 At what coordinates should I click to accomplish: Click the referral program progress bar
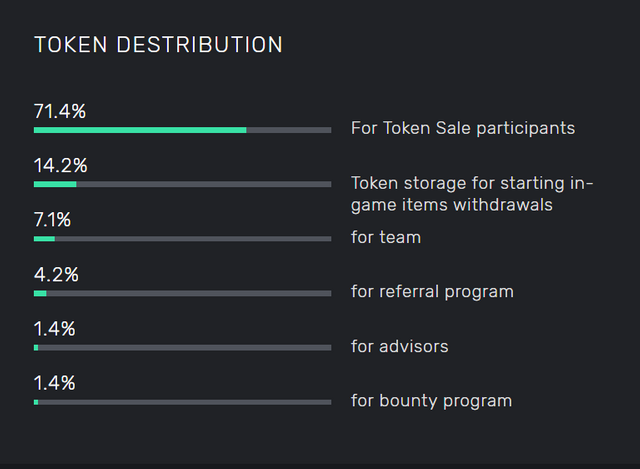pyautogui.click(x=182, y=293)
